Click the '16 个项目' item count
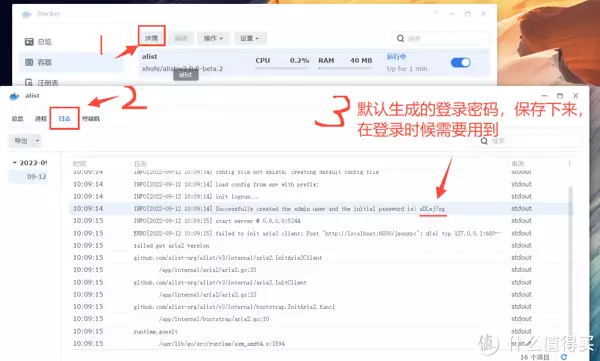 [535, 357]
